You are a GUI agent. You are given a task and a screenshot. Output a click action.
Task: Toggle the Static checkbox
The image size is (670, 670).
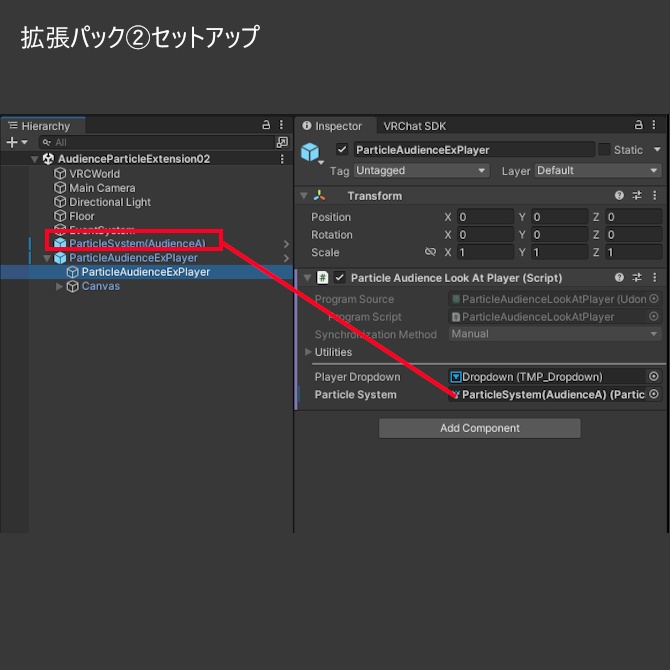(604, 150)
